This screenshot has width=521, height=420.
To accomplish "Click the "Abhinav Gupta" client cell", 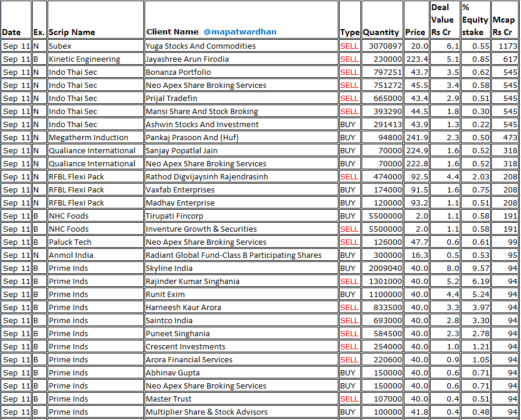I will [241, 373].
